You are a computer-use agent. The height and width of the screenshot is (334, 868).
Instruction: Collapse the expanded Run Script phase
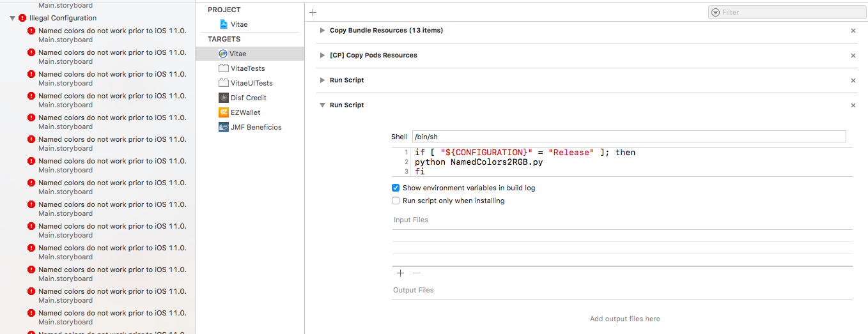[322, 105]
